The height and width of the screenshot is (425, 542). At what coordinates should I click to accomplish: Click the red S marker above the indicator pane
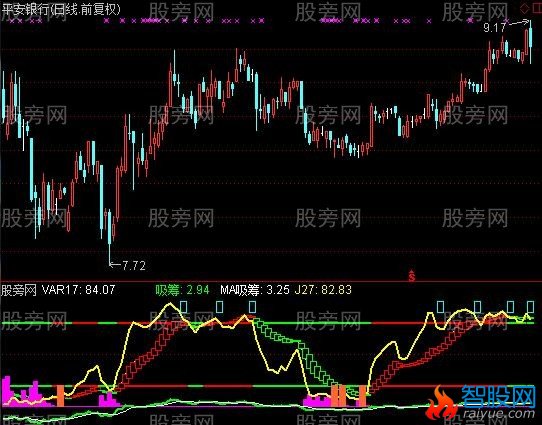point(411,275)
